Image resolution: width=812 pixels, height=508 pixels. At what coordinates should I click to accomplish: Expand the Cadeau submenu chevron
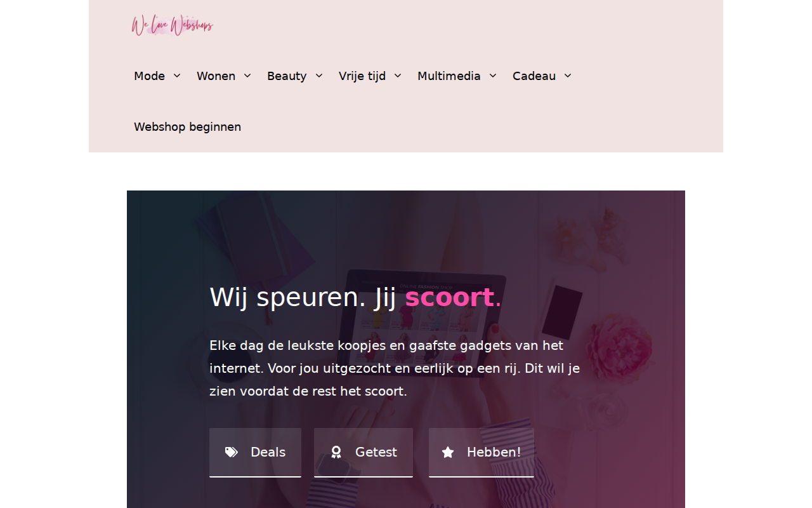tap(568, 76)
